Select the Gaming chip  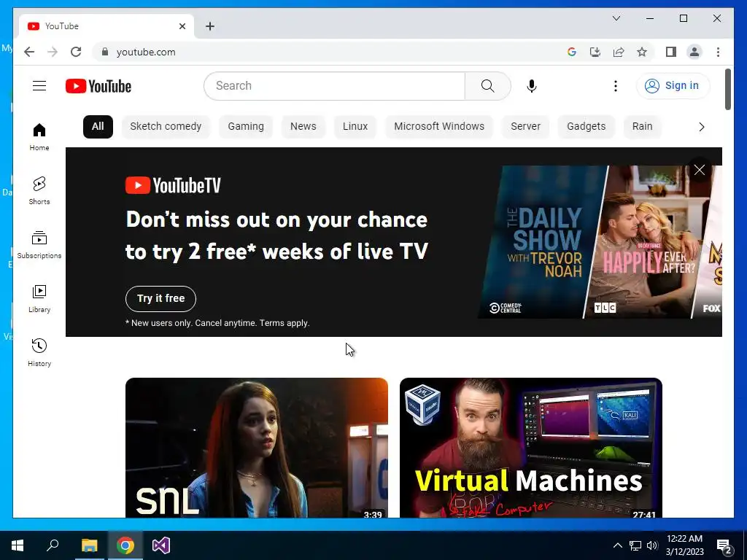pos(246,126)
